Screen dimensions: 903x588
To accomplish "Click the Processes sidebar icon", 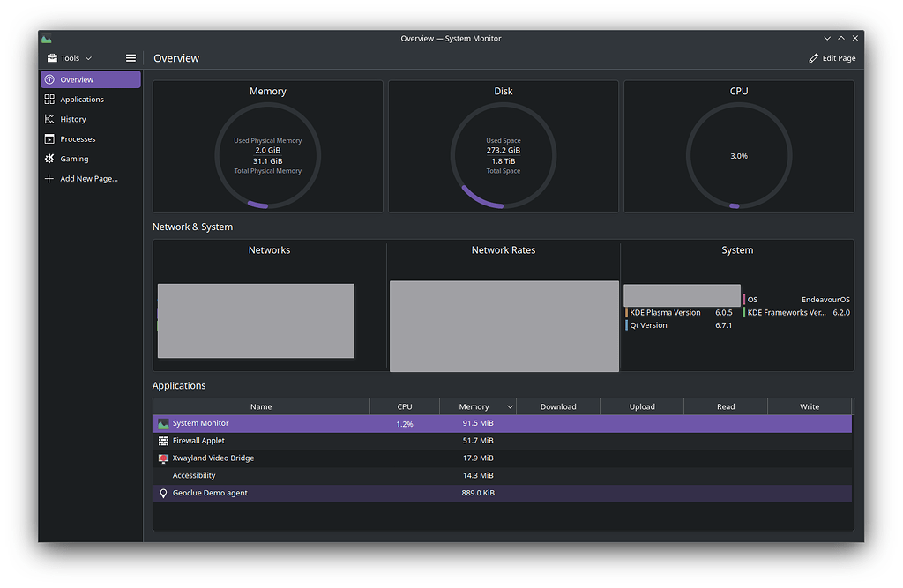I will coord(50,138).
